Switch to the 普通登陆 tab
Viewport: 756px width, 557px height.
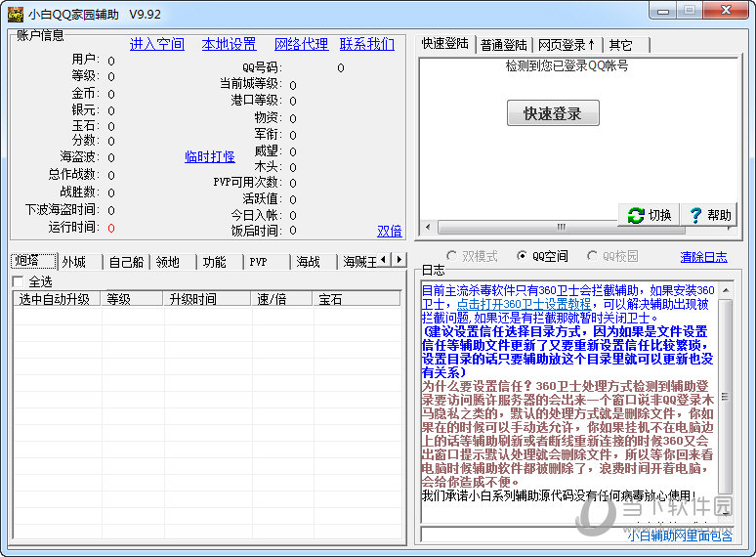[x=504, y=45]
